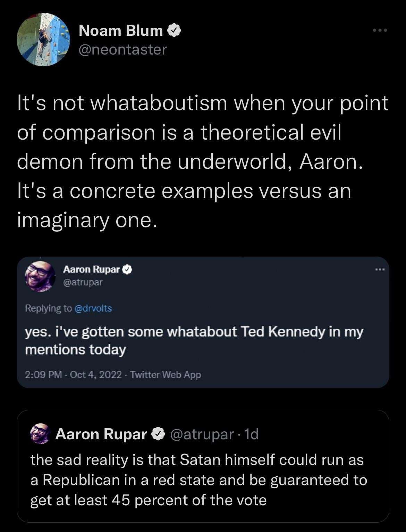The image size is (406, 532).
Task: Click the verified badge next to Noam Blum
Action: (174, 31)
